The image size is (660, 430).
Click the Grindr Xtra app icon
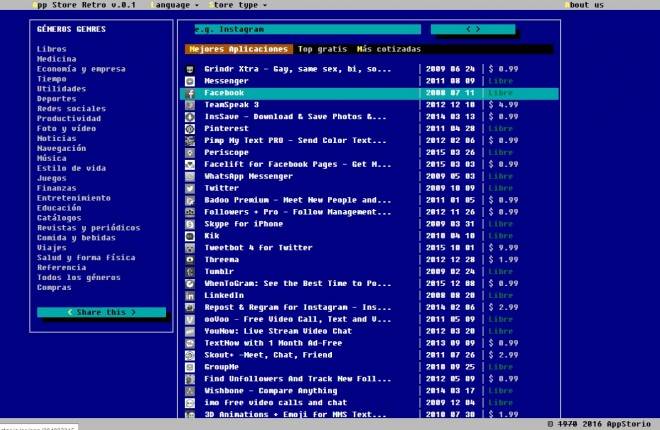190,69
